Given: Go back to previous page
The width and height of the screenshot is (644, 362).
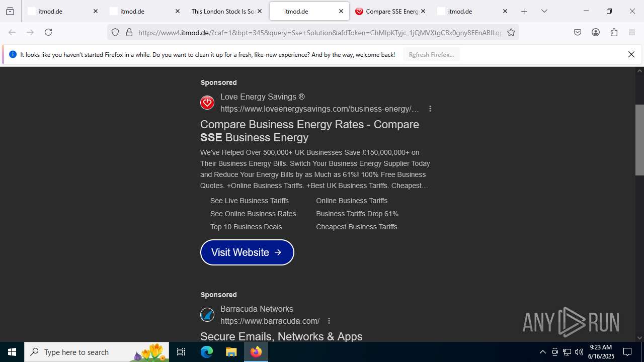Looking at the screenshot, I should point(12,32).
